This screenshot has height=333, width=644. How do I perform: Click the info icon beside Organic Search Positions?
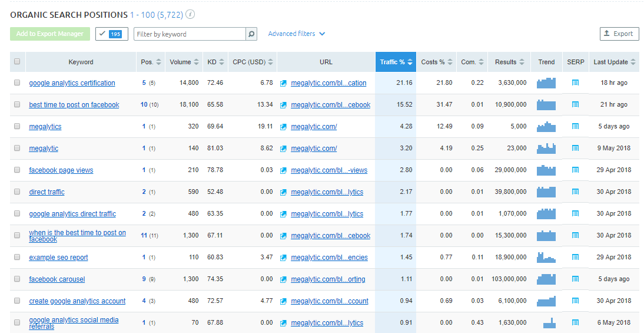click(190, 15)
